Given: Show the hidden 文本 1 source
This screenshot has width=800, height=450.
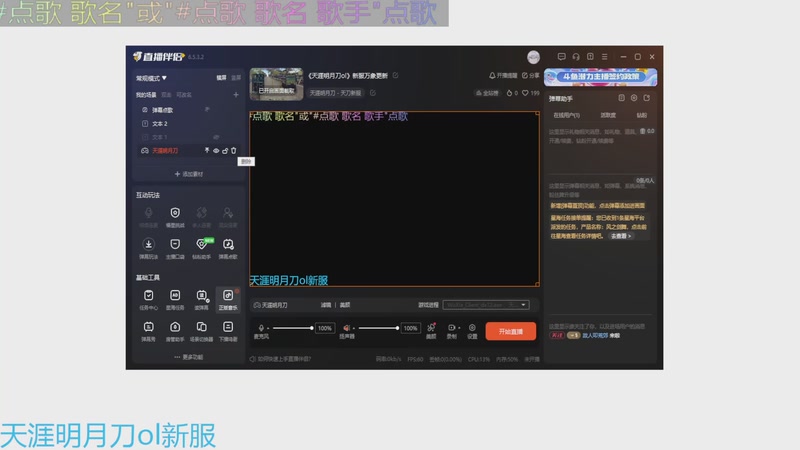Looking at the screenshot, I should [x=216, y=137].
